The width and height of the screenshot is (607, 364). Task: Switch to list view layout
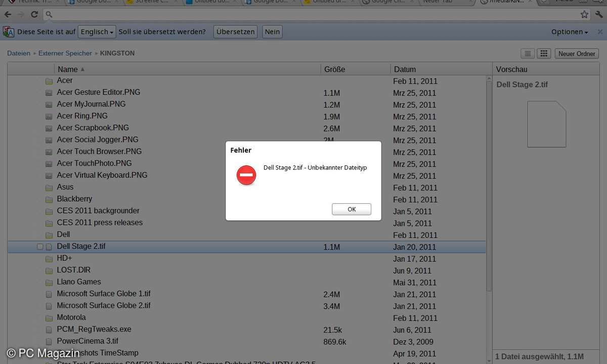(528, 54)
